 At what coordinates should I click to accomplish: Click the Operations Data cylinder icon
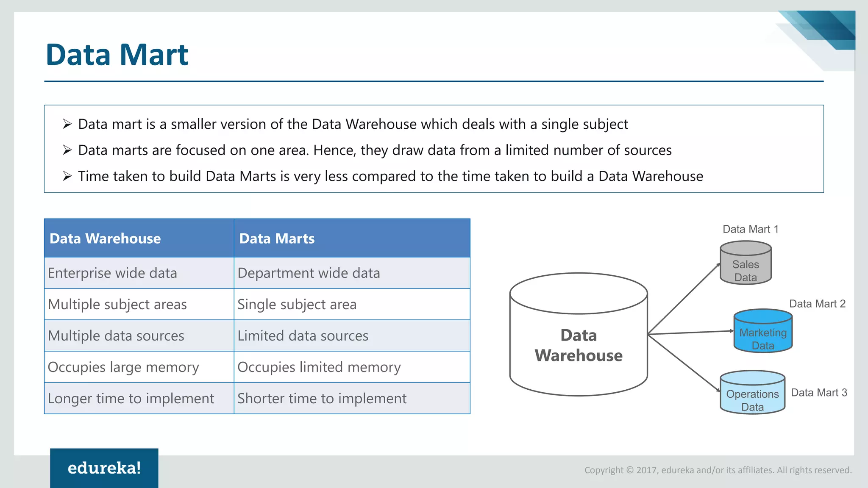point(752,392)
